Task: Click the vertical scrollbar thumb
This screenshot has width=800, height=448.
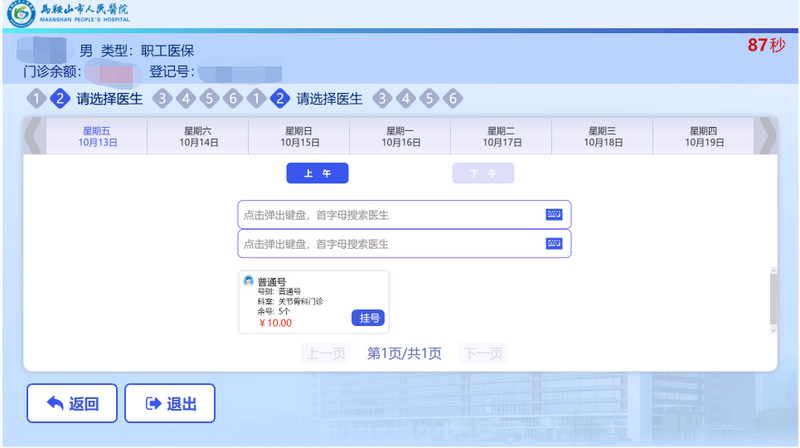Action: point(773,299)
